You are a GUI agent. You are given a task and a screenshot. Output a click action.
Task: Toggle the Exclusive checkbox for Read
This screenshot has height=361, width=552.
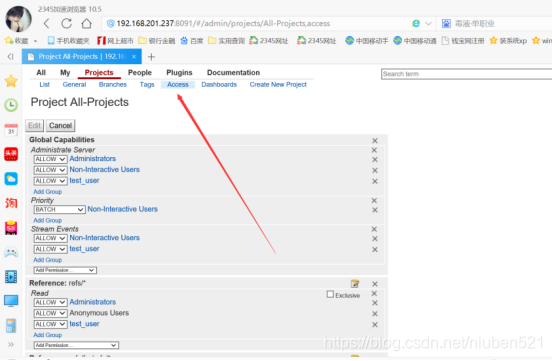pos(330,294)
